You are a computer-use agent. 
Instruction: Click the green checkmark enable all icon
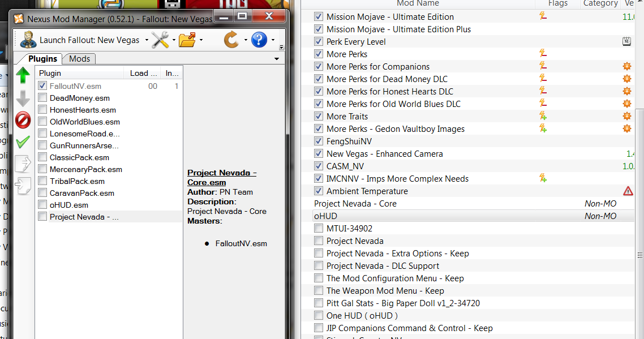coord(23,141)
